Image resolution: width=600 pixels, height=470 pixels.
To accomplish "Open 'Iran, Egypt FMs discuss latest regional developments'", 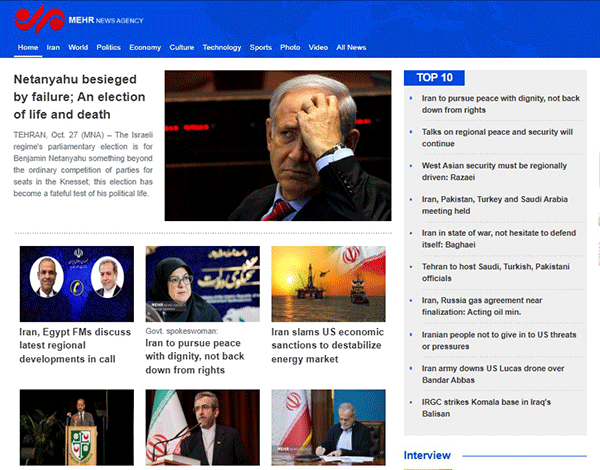I will pos(75,346).
